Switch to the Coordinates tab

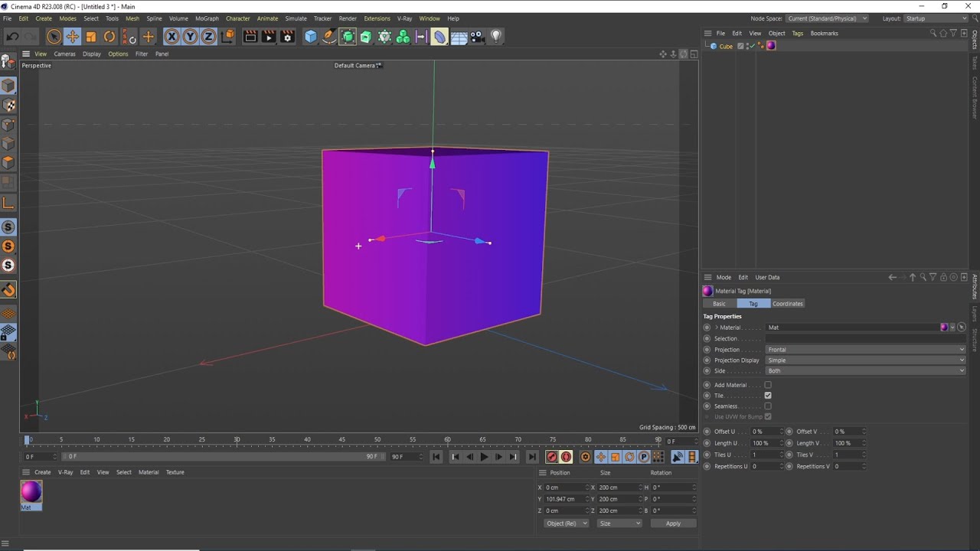coord(788,304)
